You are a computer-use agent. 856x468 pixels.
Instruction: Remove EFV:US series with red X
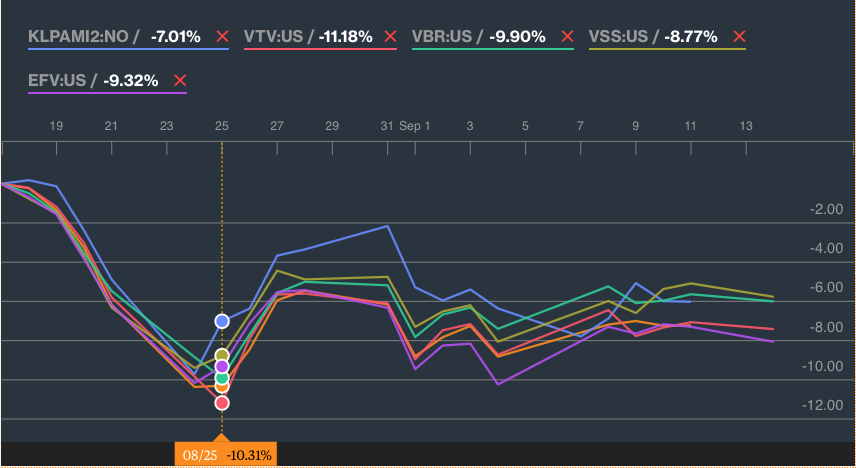[180, 81]
